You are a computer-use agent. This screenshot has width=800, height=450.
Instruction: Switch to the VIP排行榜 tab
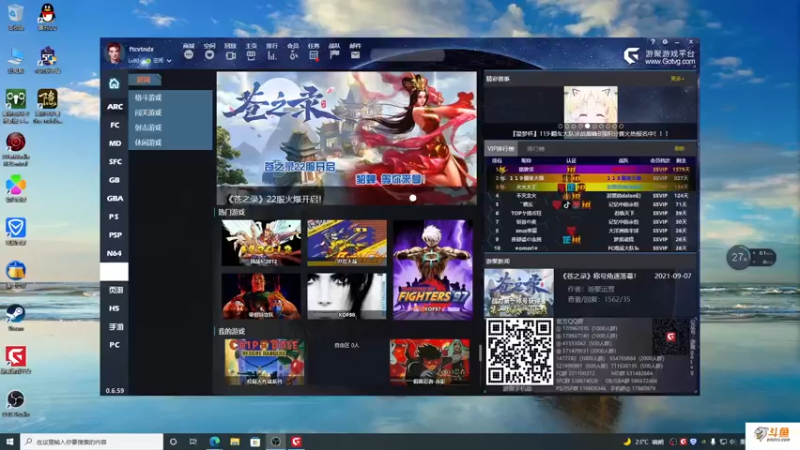point(501,148)
